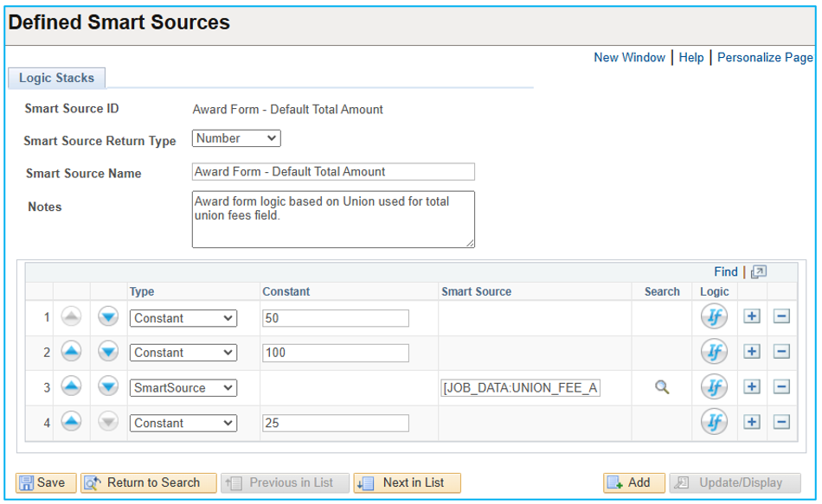Open Personalize Page
The width and height of the screenshot is (822, 504).
pyautogui.click(x=765, y=57)
